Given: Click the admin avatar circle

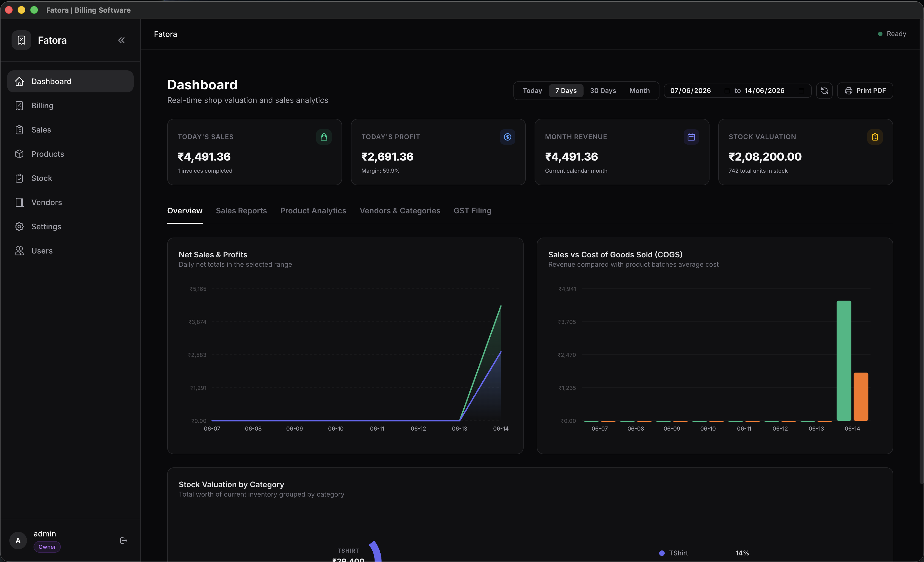Looking at the screenshot, I should pos(18,540).
